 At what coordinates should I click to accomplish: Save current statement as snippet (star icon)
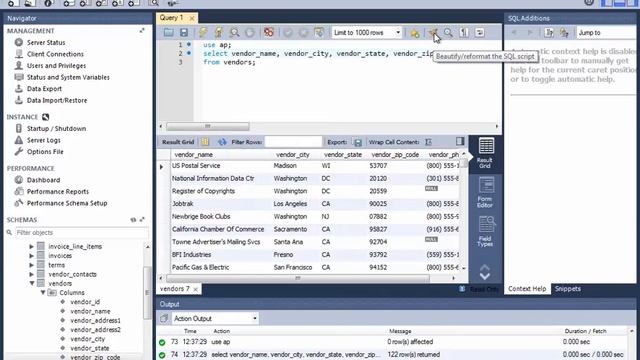tap(415, 33)
